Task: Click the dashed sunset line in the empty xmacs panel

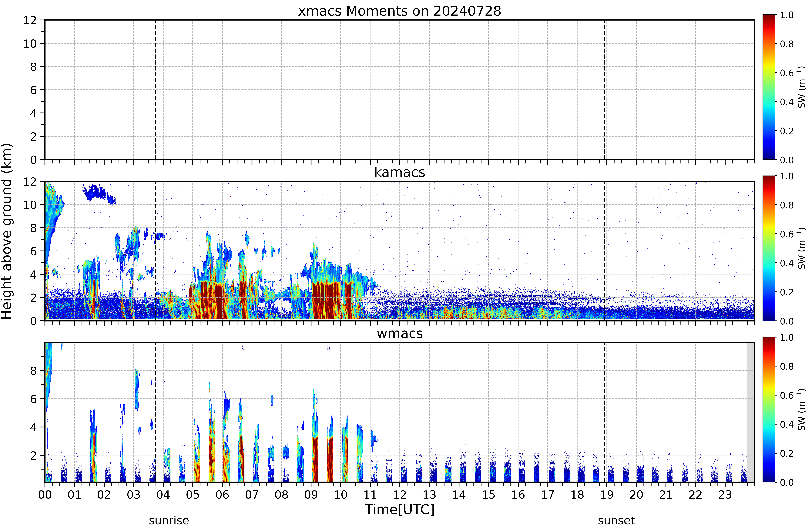Action: 604,90
